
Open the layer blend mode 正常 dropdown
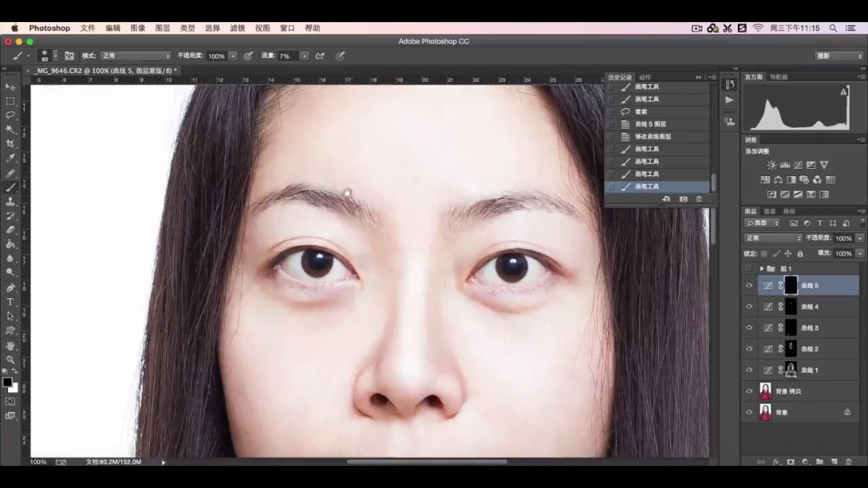(774, 238)
